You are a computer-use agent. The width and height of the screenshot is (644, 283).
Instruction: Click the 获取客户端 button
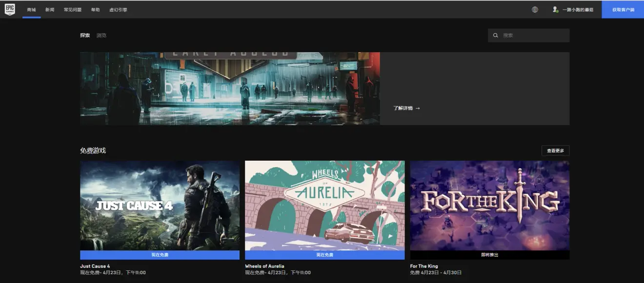pos(623,9)
